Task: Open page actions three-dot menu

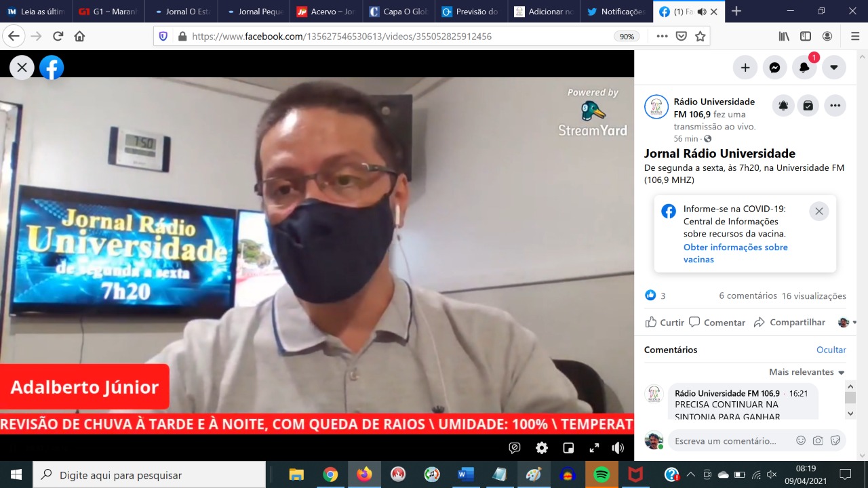Action: click(x=663, y=37)
